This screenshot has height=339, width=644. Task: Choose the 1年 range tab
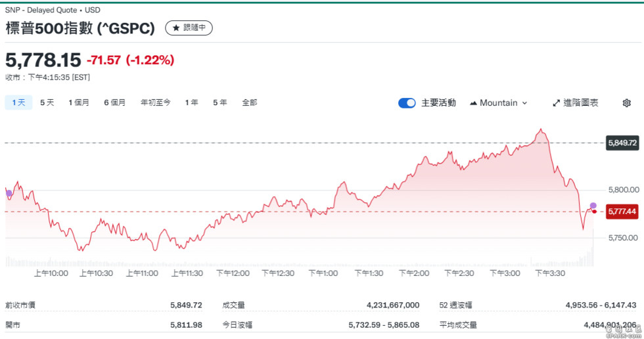click(191, 102)
